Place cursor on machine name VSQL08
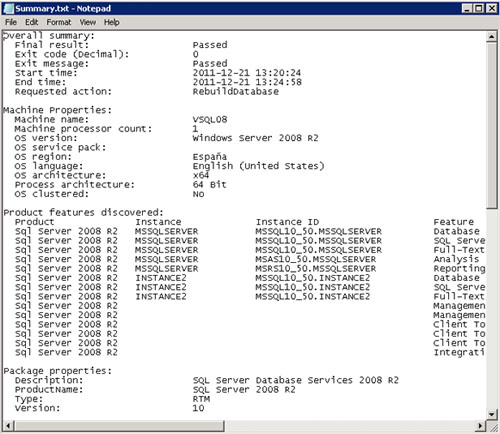Screen dimensions: 500x434 click(210, 119)
